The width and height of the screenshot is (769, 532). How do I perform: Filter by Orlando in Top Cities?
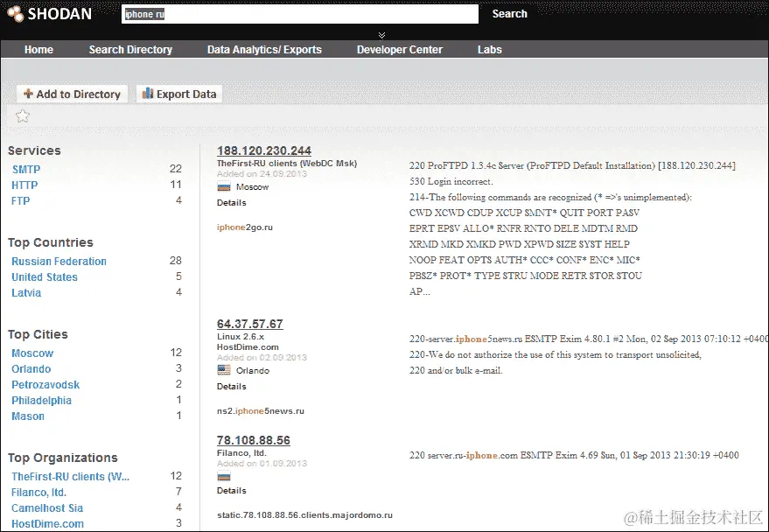(31, 368)
